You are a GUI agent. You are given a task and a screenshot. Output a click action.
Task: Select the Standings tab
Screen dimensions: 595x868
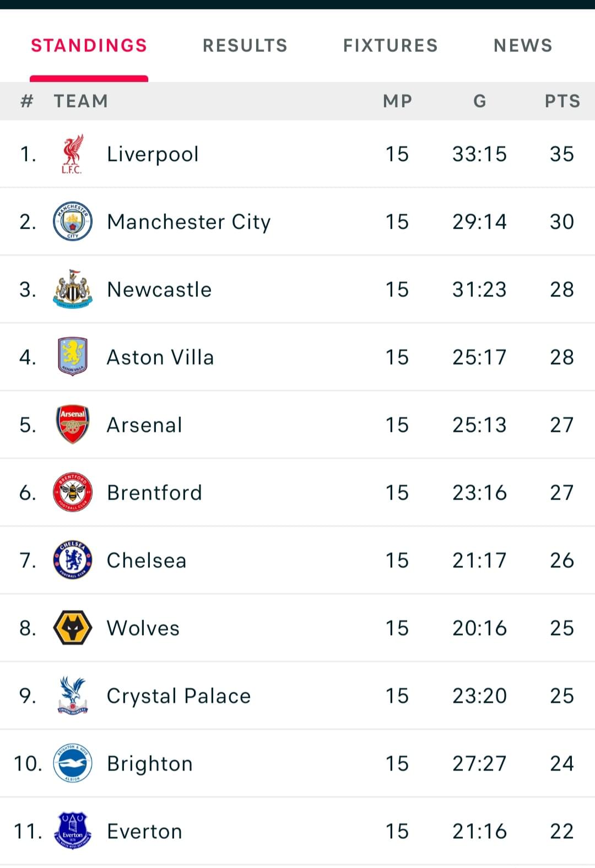[x=89, y=45]
